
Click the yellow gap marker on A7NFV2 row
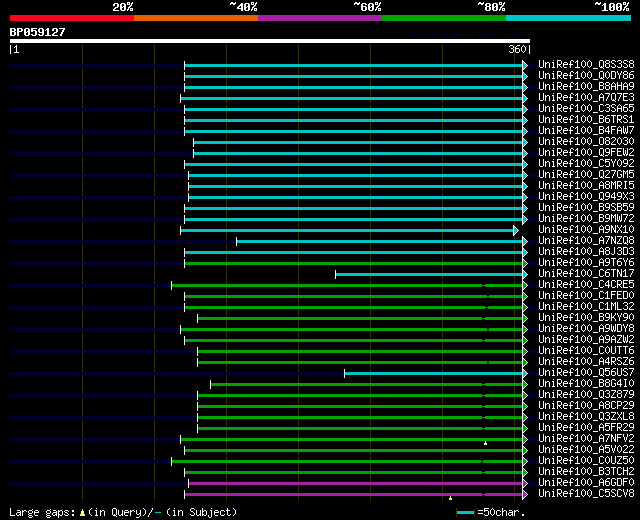(x=485, y=443)
